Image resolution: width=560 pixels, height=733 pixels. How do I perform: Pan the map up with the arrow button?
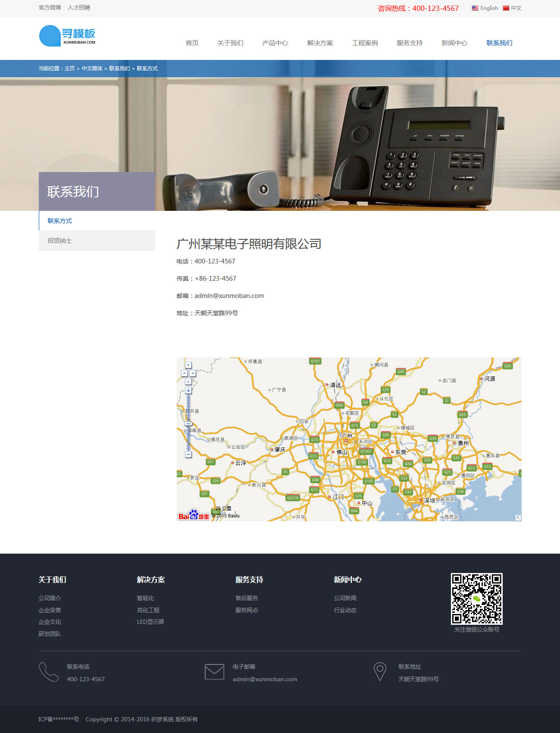tap(188, 365)
